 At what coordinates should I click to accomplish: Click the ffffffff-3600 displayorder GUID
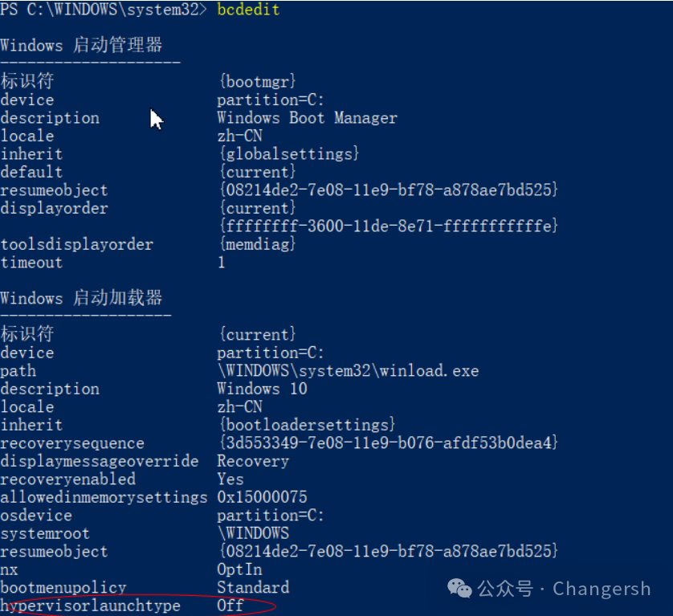(x=387, y=226)
